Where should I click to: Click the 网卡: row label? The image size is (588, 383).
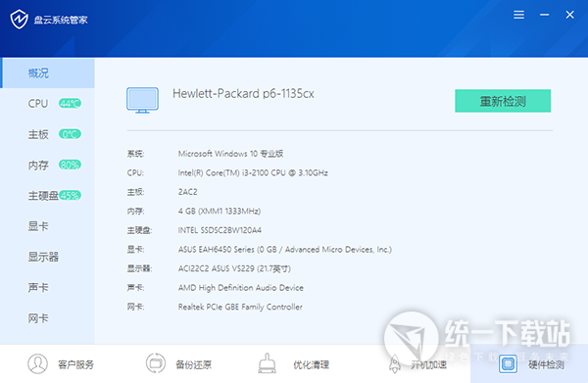point(136,307)
